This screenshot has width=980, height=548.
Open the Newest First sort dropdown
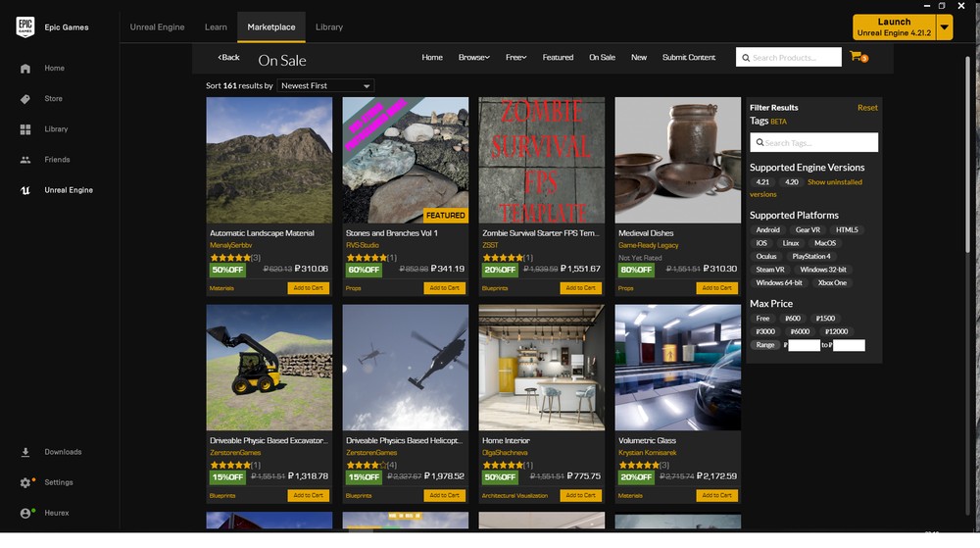coord(325,86)
